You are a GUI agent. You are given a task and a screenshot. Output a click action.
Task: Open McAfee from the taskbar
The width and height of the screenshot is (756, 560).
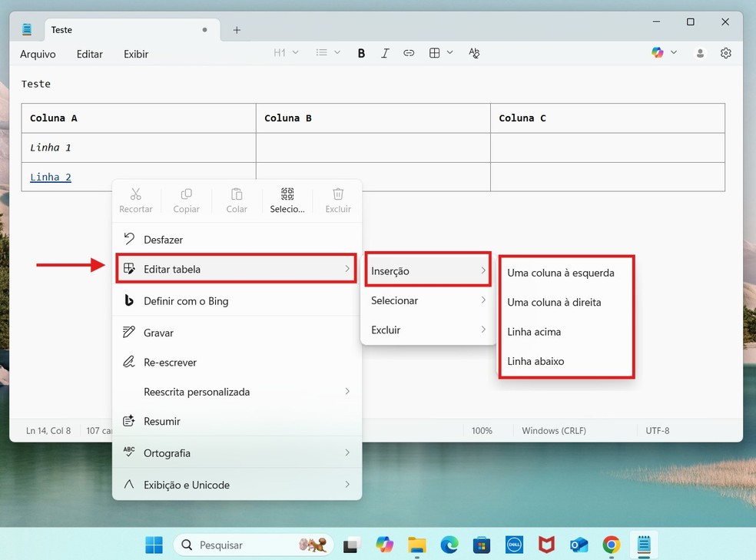546,545
